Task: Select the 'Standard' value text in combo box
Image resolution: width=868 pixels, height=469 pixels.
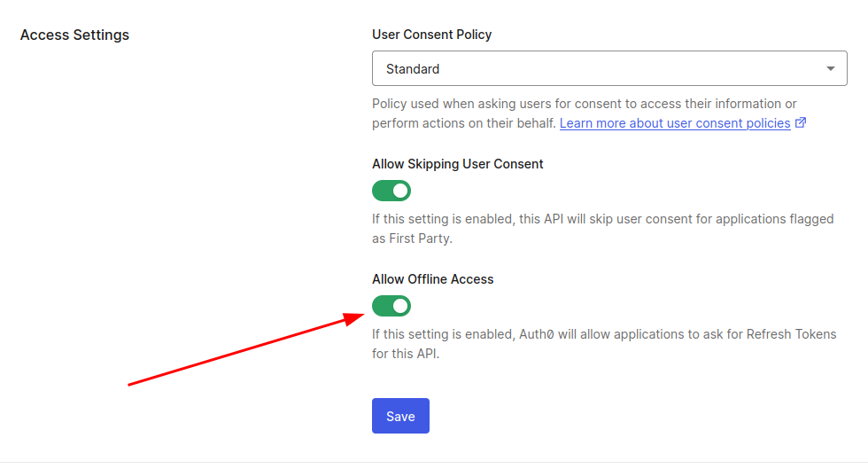Action: click(x=413, y=69)
